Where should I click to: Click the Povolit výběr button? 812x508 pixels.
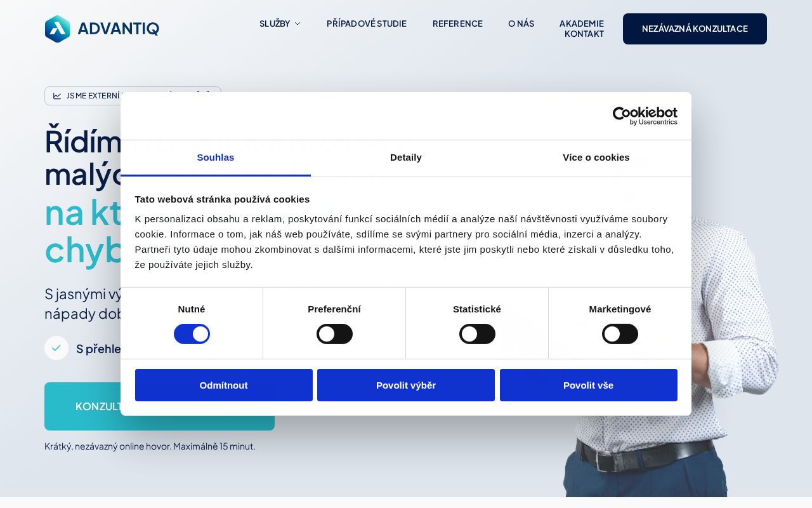406,385
